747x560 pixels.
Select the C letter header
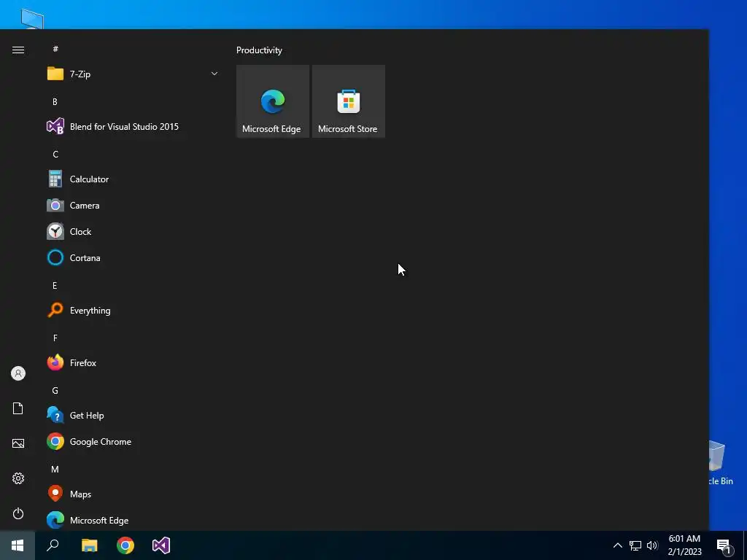[55, 155]
